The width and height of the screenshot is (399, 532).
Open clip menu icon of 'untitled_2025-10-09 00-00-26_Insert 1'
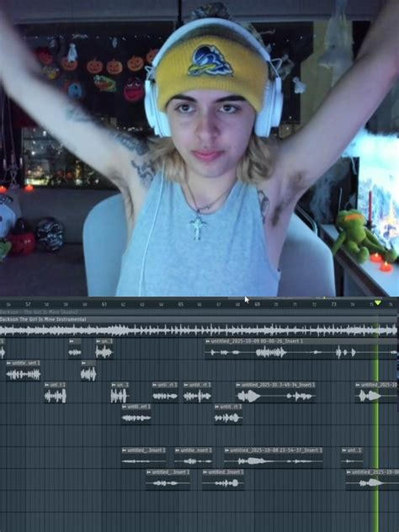click(208, 341)
